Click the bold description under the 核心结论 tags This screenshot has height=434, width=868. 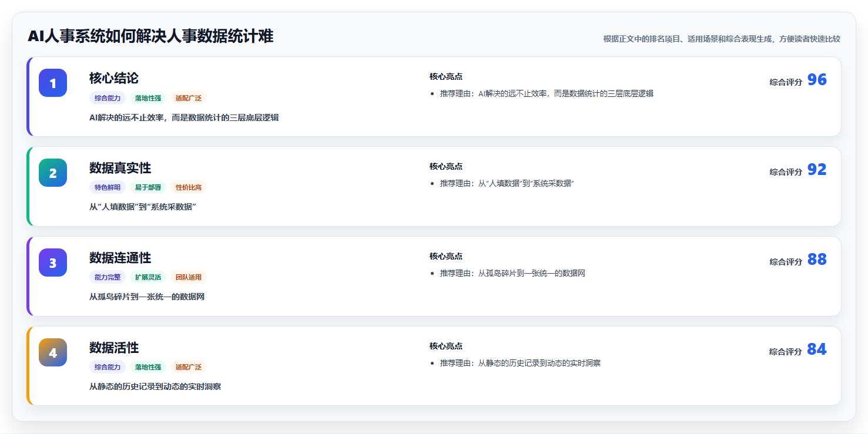click(x=184, y=117)
